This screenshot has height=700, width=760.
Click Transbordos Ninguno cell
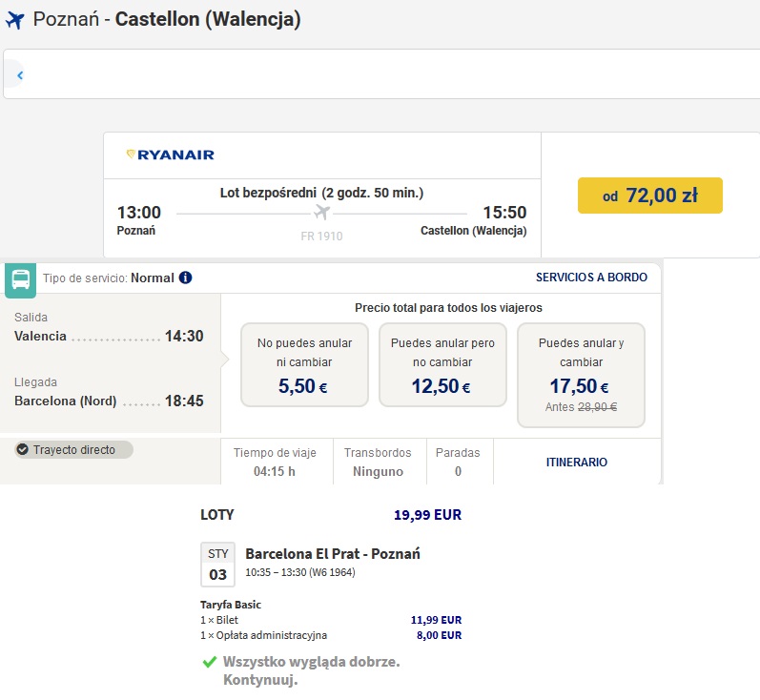[378, 462]
